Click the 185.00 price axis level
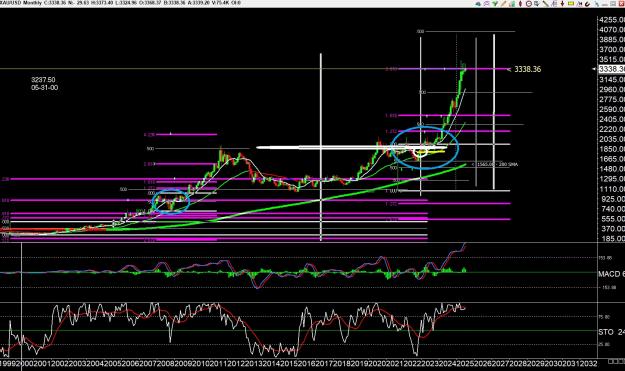The height and width of the screenshot is (371, 625). click(x=612, y=239)
